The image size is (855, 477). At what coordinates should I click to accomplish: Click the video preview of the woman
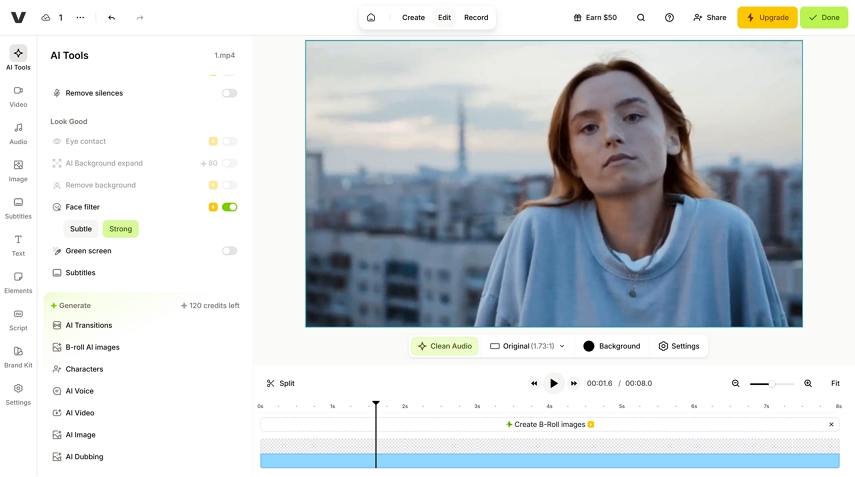[x=554, y=184]
